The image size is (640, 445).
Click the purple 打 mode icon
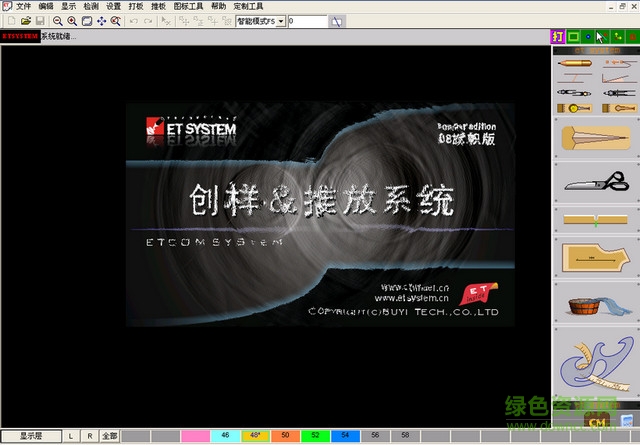(558, 36)
